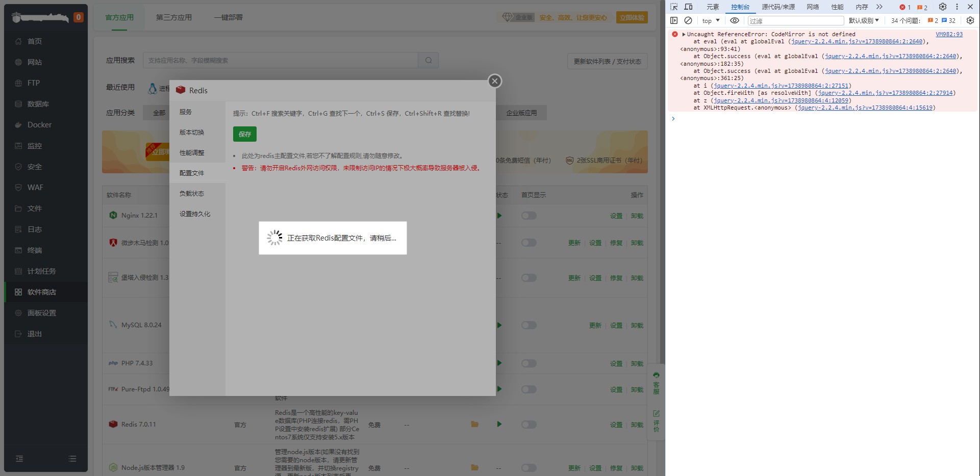The image size is (980, 476).
Task: Switch to 一键部署 tab
Action: 228,17
